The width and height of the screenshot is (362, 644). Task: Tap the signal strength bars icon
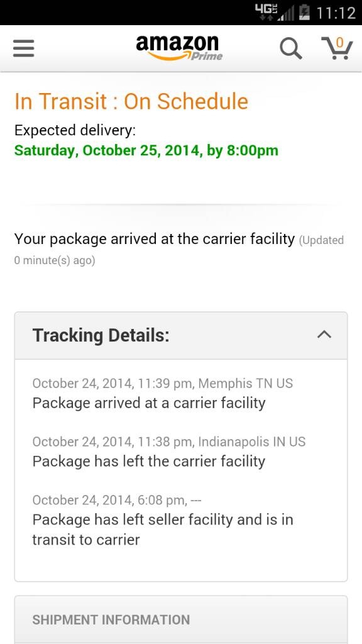tap(285, 13)
